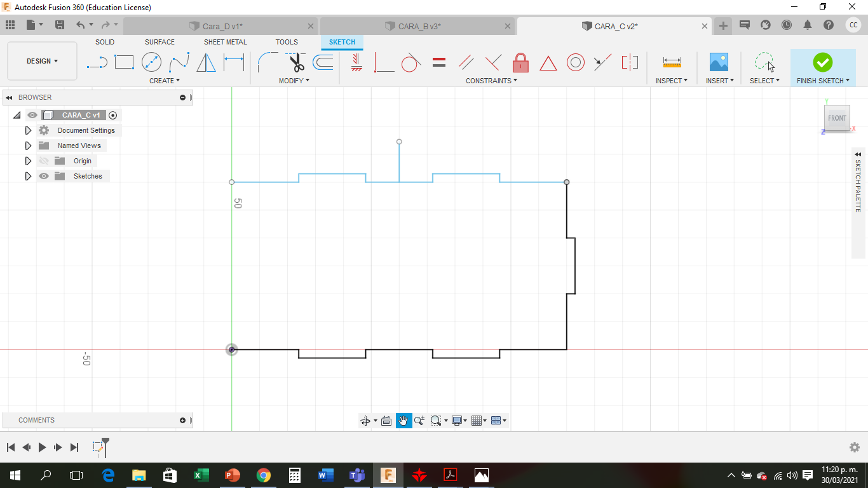The image size is (868, 488).
Task: Switch to the SURFACE tab
Action: [x=159, y=42]
